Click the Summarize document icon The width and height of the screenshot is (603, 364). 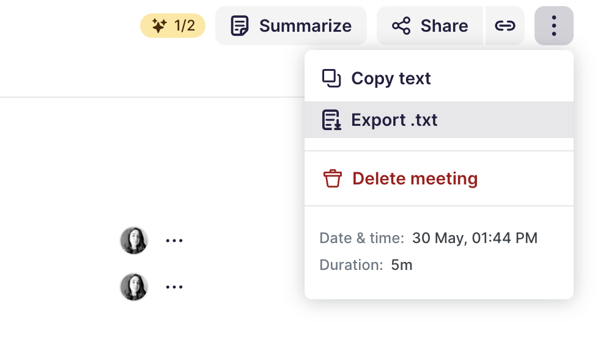coord(240,26)
